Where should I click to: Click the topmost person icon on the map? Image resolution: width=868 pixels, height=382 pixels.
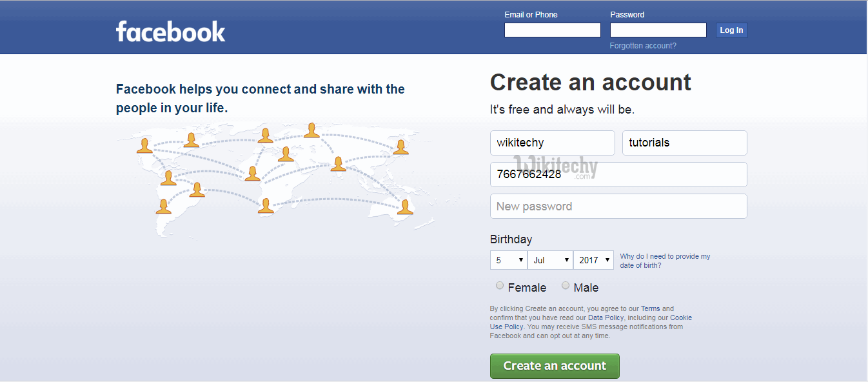click(x=312, y=130)
